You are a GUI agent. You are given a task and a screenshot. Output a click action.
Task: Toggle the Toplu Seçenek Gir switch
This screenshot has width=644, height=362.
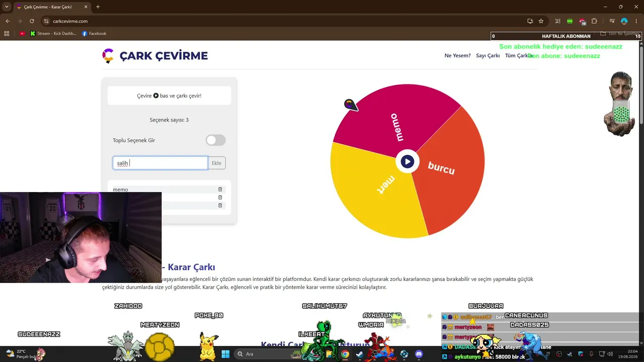click(216, 140)
